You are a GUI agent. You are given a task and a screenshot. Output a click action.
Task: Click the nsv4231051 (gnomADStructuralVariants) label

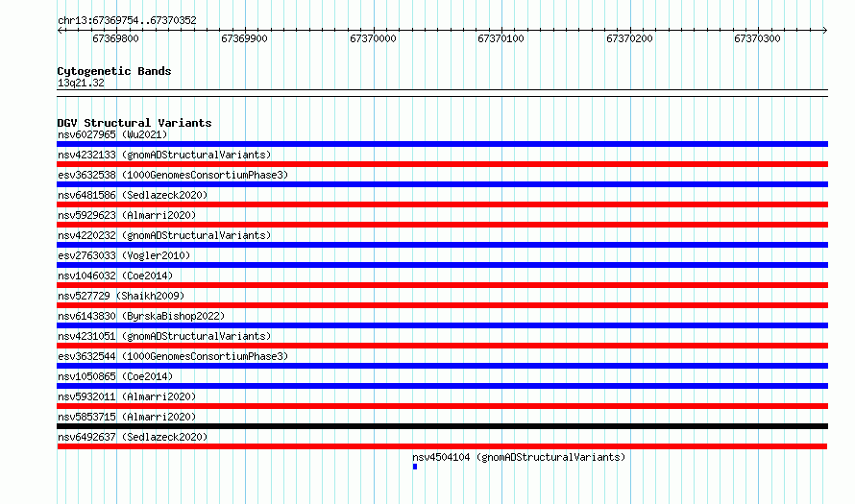point(164,336)
